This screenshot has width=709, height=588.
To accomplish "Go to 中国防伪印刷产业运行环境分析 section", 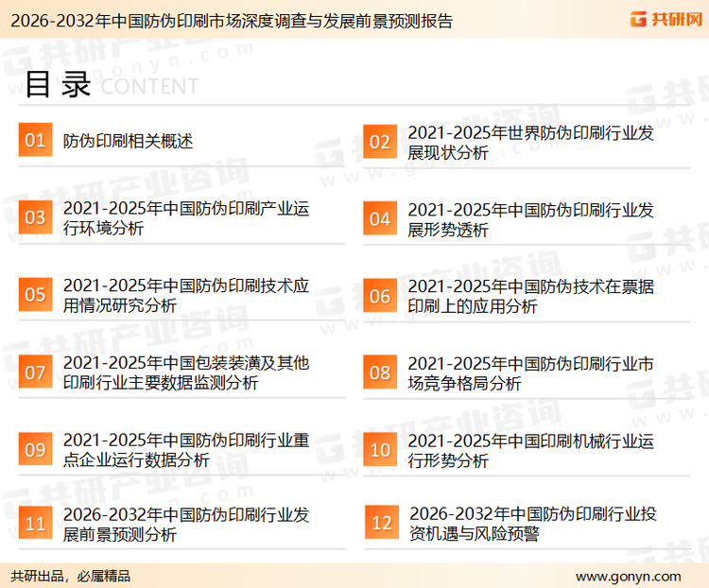I will coord(185,218).
